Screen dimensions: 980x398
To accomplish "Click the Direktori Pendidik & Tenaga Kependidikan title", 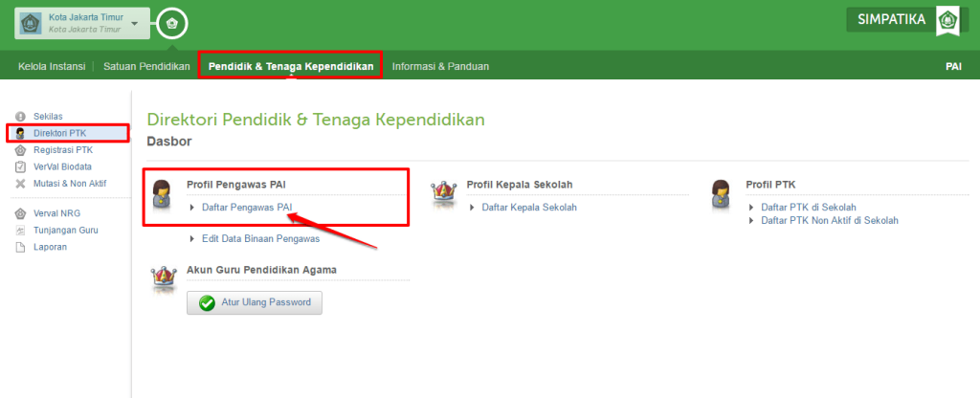I will [x=316, y=120].
